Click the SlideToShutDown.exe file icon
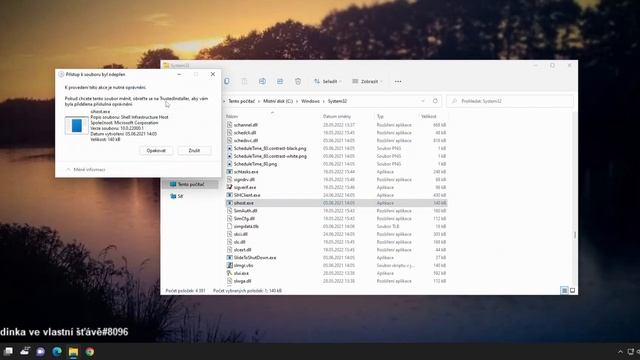This screenshot has width=640, height=360. pos(229,258)
